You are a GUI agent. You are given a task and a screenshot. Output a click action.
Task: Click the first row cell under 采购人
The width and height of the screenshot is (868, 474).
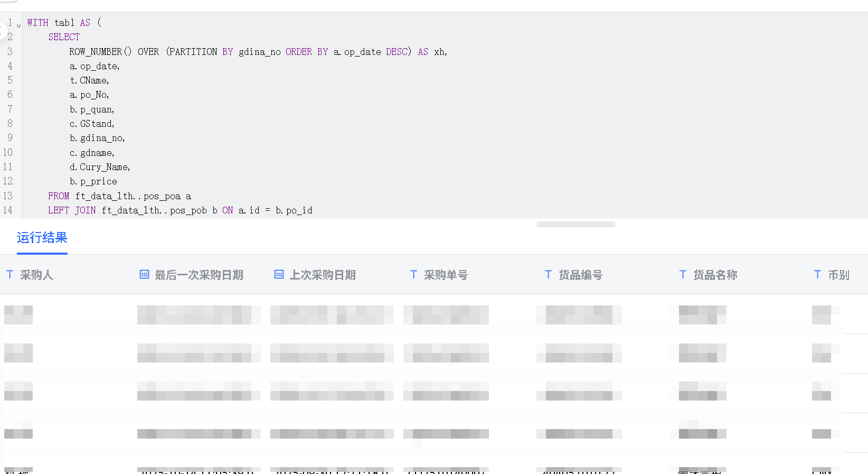coord(18,315)
